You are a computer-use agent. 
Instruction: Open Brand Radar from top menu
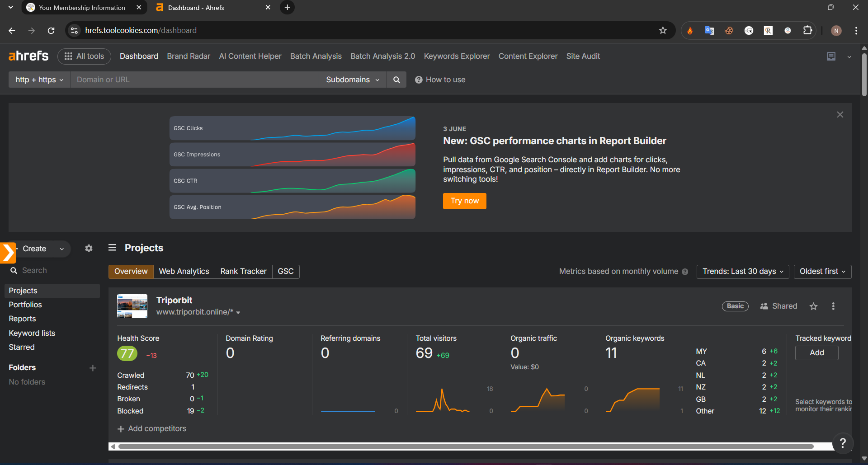pyautogui.click(x=189, y=56)
